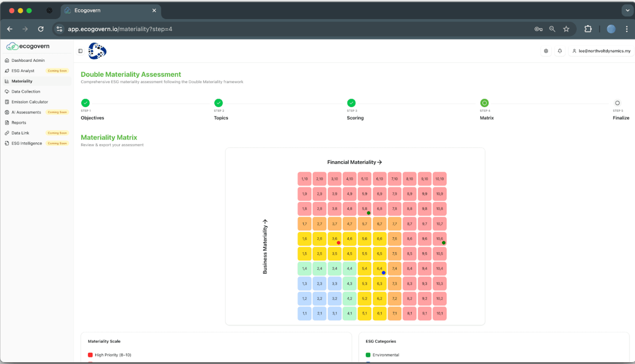
Task: Click blue dot in cell 6,4
Action: (383, 273)
